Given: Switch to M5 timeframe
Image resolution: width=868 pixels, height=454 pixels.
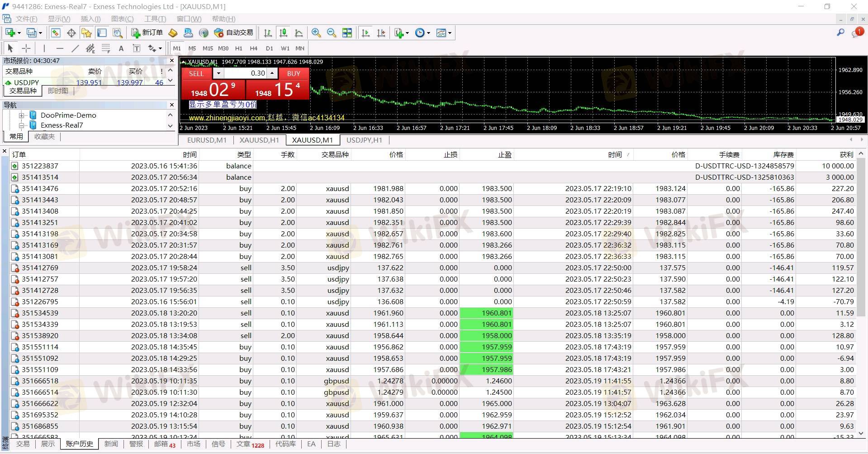Looking at the screenshot, I should point(192,48).
